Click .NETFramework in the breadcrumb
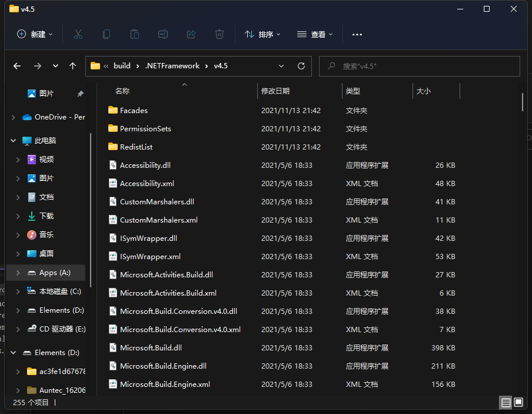Viewport: 532px width, 414px height. [x=172, y=66]
